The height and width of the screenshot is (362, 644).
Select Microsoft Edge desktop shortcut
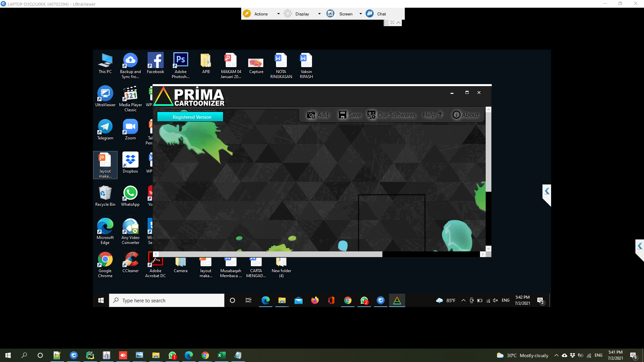pyautogui.click(x=105, y=231)
